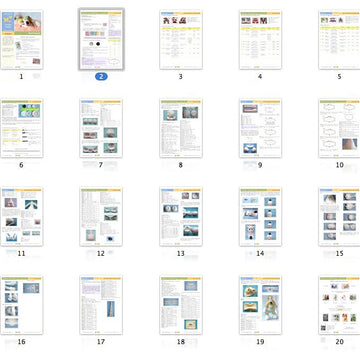
Task: Select page 5 thumbnail
Action: pyautogui.click(x=339, y=40)
